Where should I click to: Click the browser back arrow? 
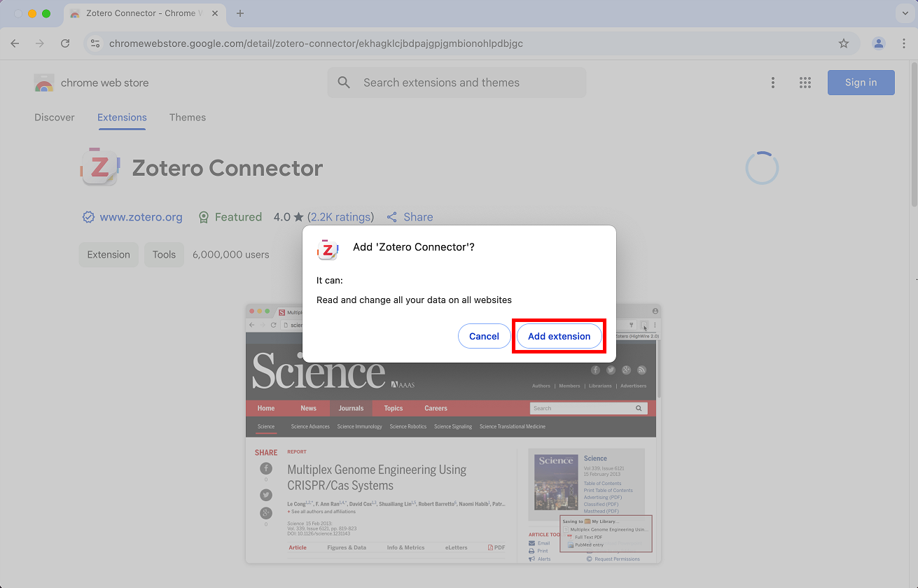(15, 43)
